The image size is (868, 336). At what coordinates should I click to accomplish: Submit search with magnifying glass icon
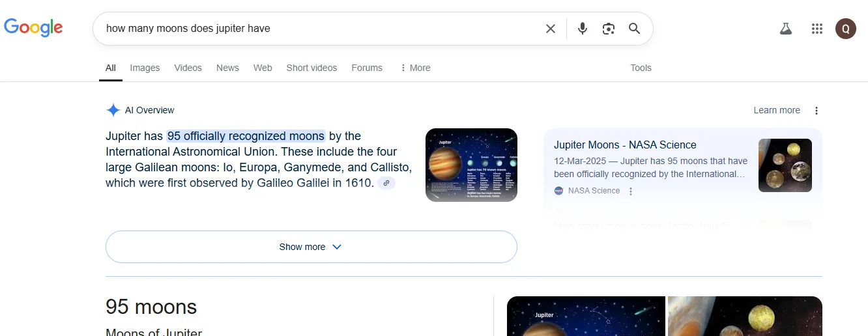point(635,29)
